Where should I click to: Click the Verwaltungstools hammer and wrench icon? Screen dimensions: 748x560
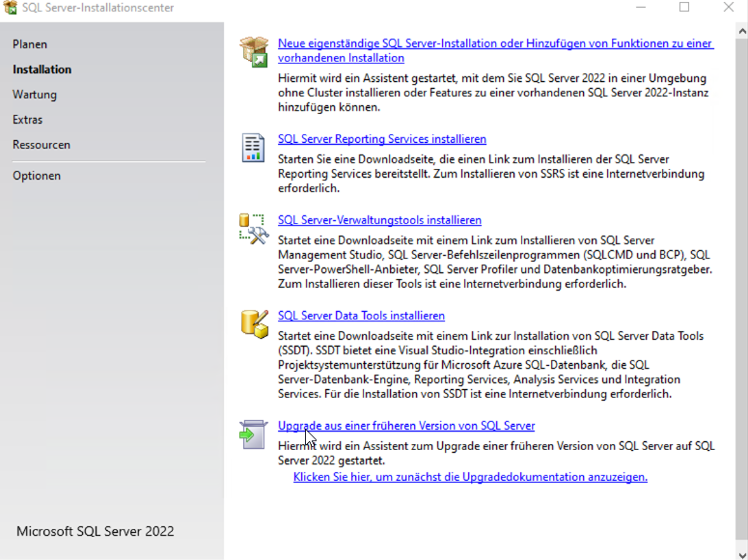tap(254, 229)
